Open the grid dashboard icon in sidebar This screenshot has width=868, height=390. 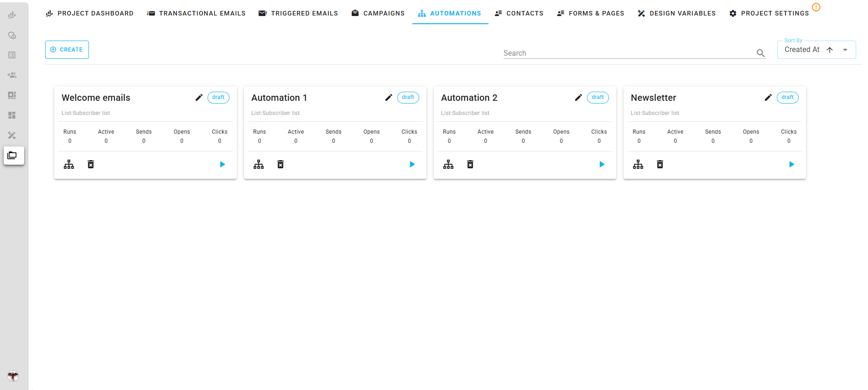pyautogui.click(x=12, y=115)
